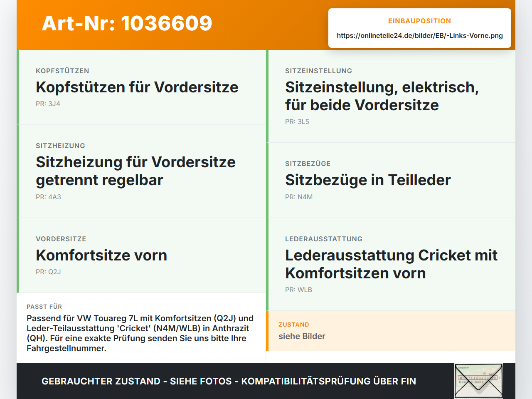Click the PR: 4A3 code label

tap(48, 197)
